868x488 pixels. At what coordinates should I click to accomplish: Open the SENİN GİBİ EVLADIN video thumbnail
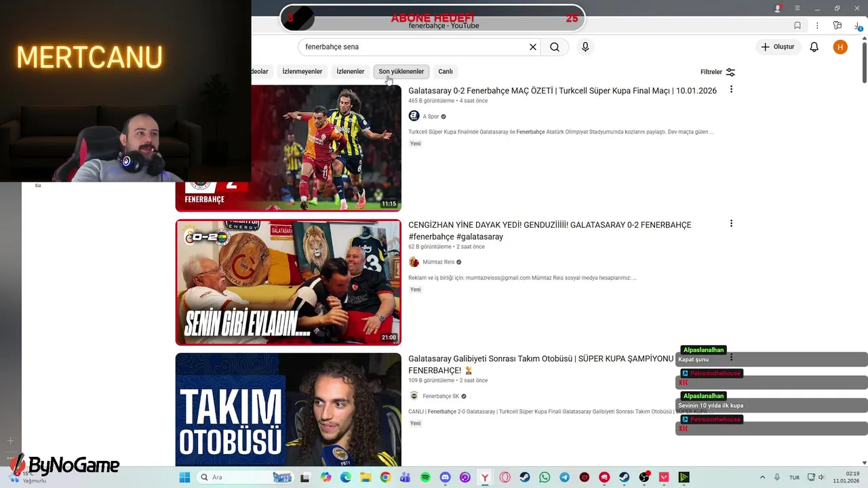coord(288,282)
